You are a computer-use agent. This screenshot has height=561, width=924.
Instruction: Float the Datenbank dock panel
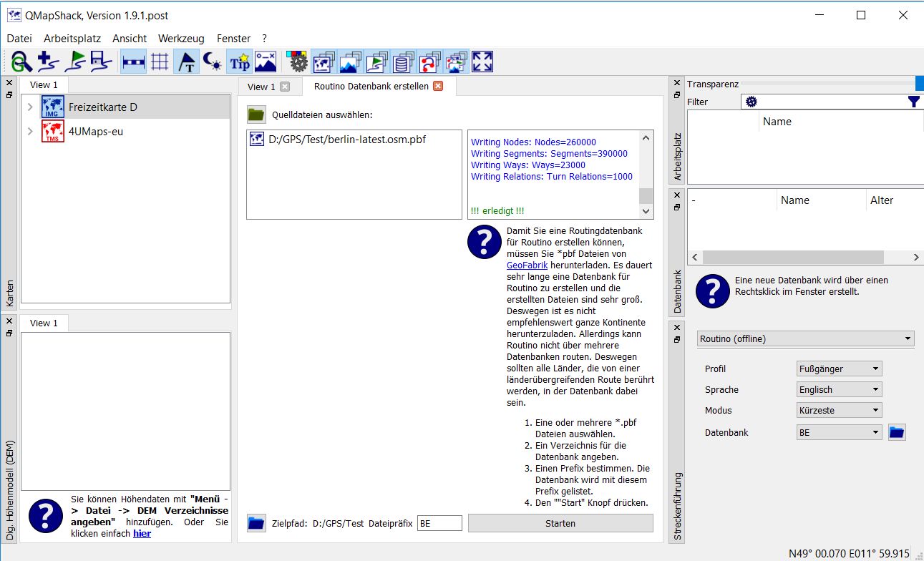[677, 206]
